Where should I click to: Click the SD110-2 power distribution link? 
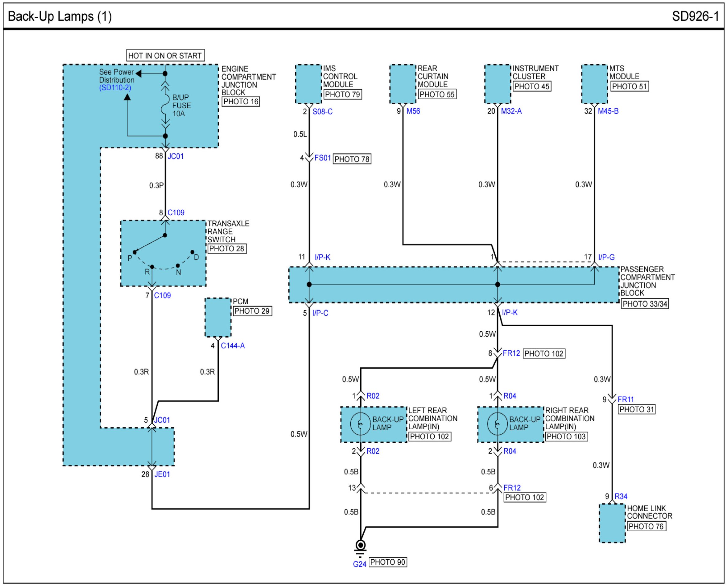(115, 88)
